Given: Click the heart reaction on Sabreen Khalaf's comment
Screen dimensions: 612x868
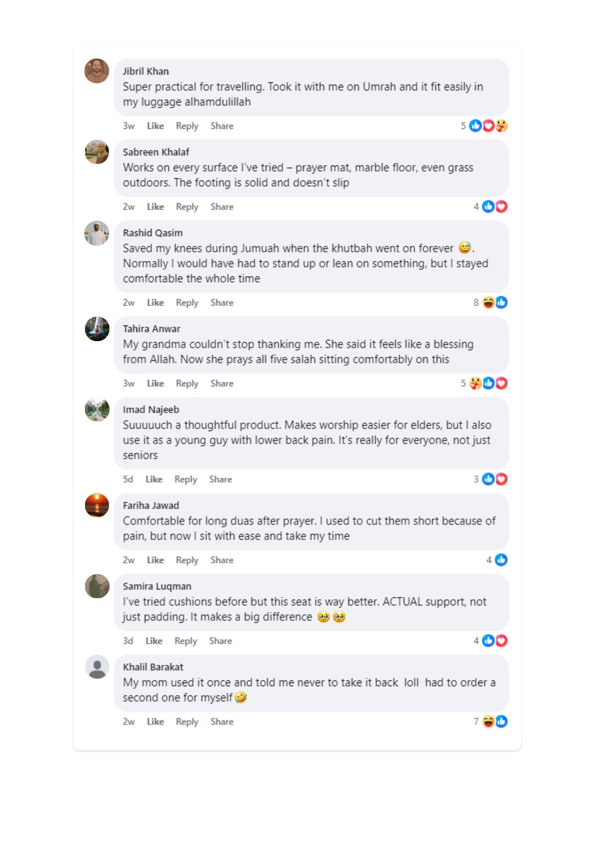Looking at the screenshot, I should pyautogui.click(x=501, y=207).
